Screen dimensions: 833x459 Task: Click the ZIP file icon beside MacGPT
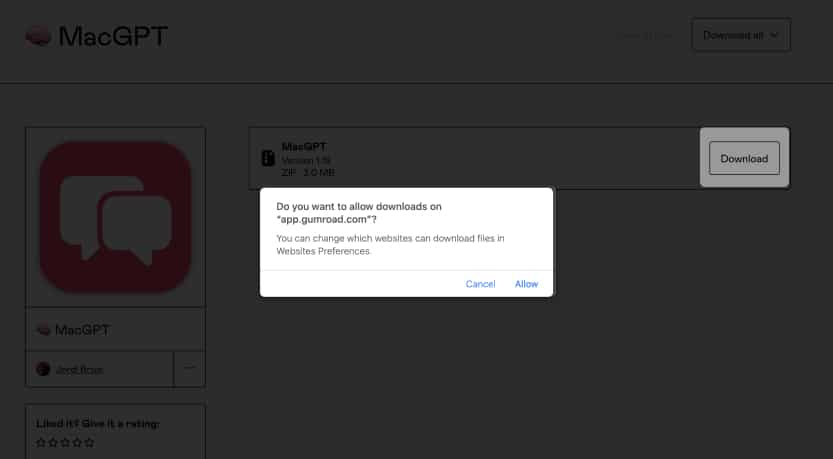267,158
